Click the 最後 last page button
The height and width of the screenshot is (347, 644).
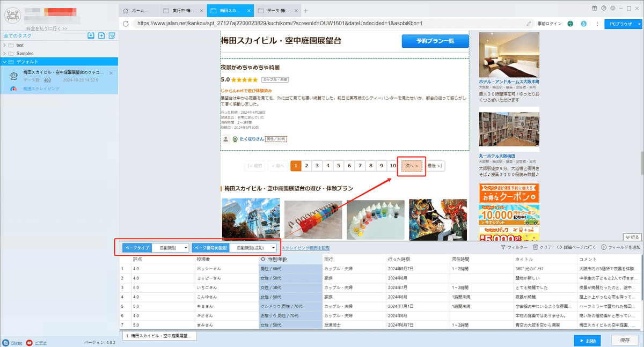435,166
